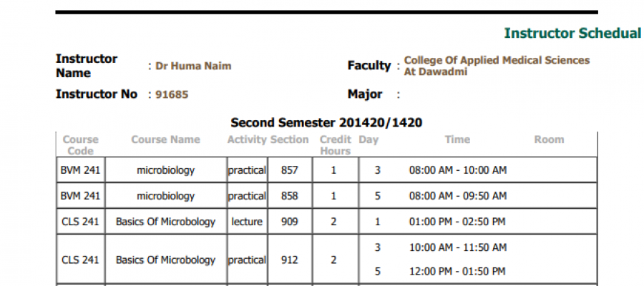Click instructor number 91685
The image size is (644, 286).
coord(172,95)
